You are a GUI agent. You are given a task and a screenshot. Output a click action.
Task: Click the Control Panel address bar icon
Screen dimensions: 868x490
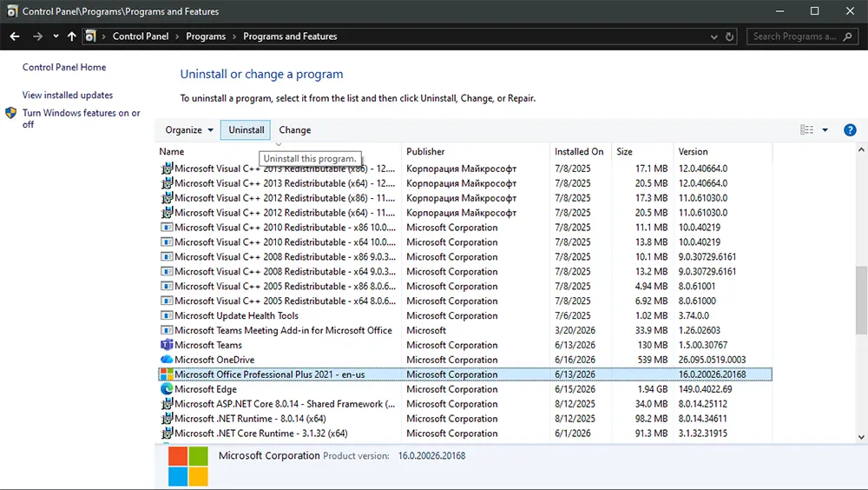(x=90, y=36)
